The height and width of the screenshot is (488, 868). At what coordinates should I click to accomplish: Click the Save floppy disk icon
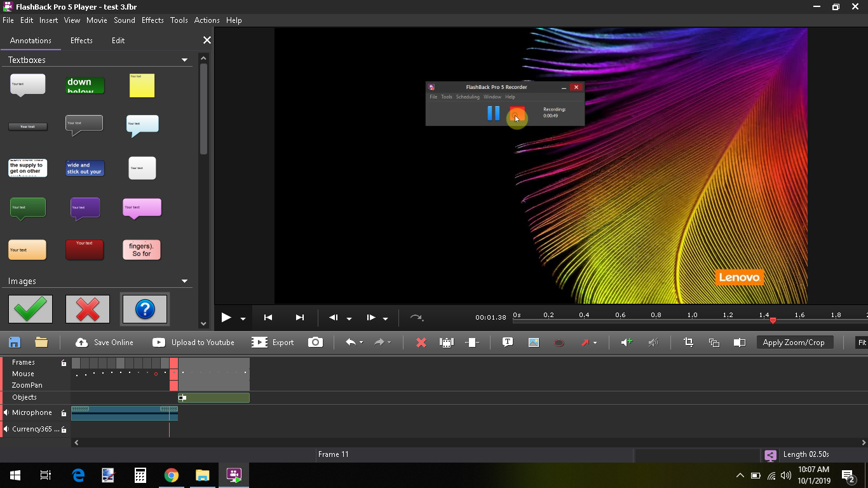coord(14,342)
